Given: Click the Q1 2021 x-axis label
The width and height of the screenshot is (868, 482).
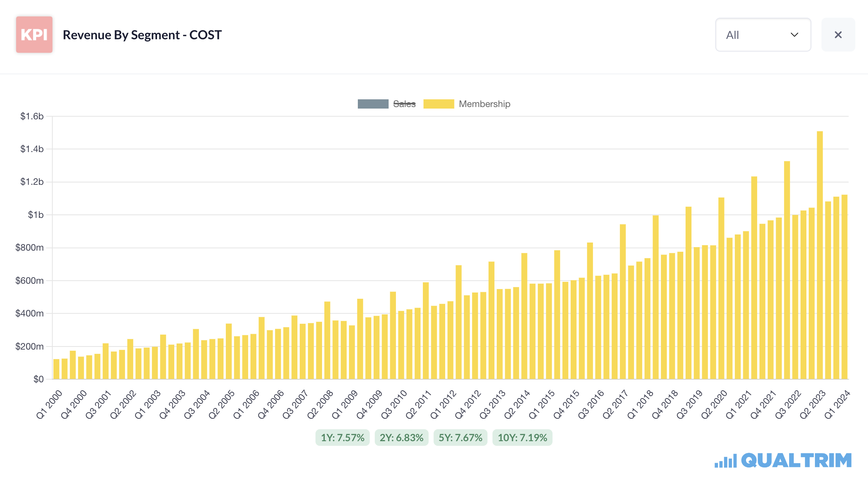Looking at the screenshot, I should 738,404.
